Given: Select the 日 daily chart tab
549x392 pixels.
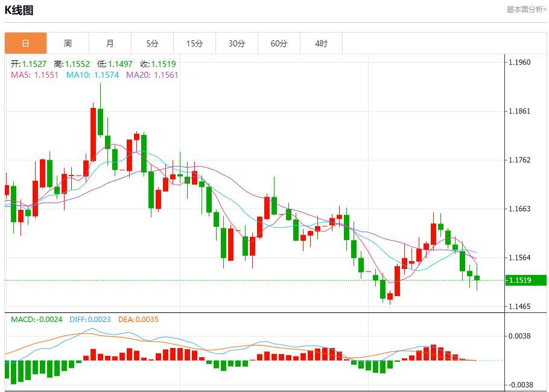Looking at the screenshot, I should (25, 43).
